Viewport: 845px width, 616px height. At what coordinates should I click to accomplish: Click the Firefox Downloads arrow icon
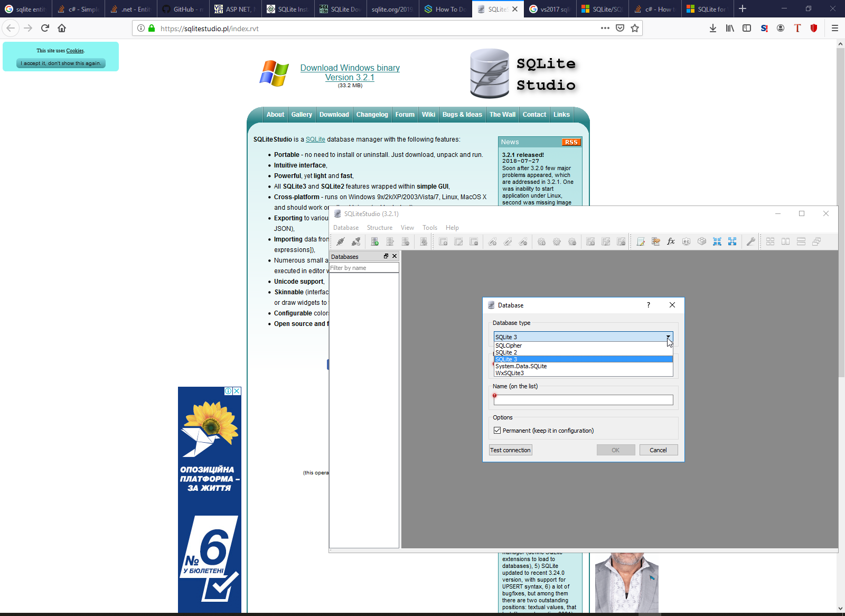pyautogui.click(x=713, y=28)
